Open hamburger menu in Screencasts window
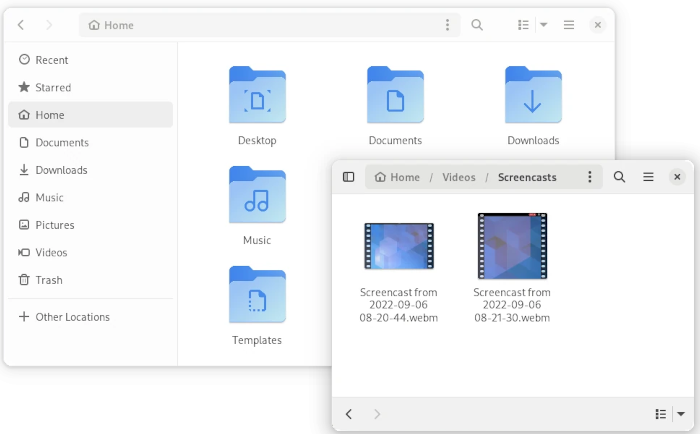The image size is (700, 434). 648,177
